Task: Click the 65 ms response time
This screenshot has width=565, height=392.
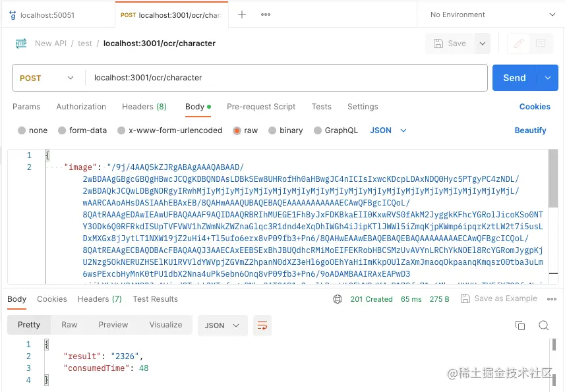Action: [x=411, y=298]
